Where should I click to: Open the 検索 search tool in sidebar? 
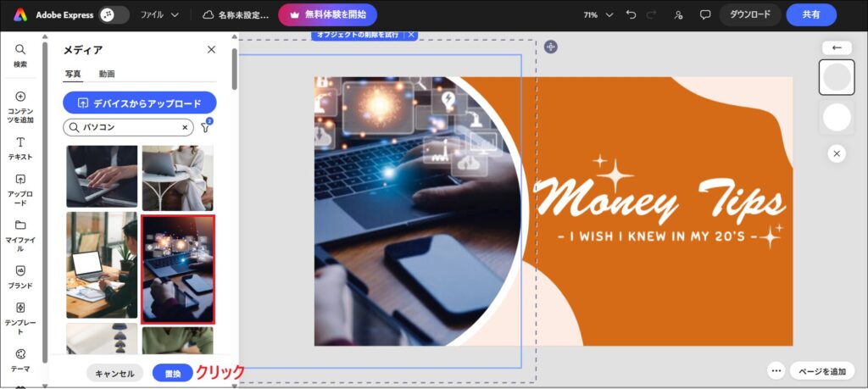click(x=20, y=55)
